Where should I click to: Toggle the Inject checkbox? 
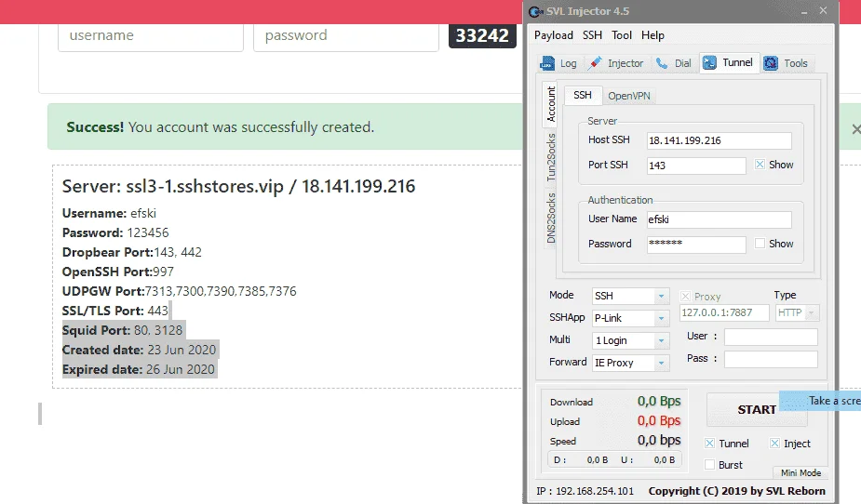774,444
